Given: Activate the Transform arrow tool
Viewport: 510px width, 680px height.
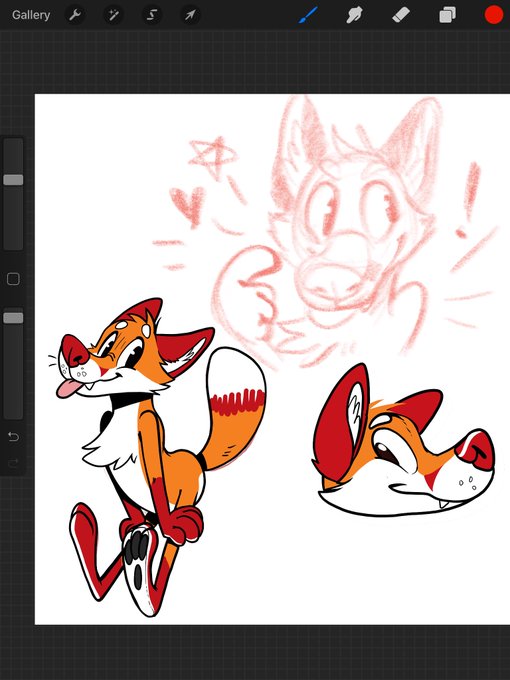Looking at the screenshot, I should pos(190,16).
